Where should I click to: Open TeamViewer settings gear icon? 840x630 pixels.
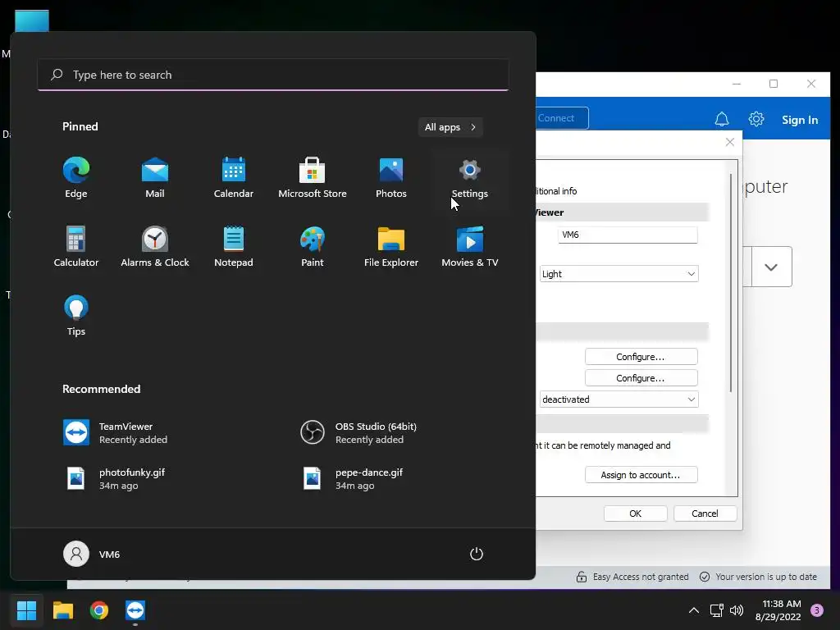(x=756, y=119)
